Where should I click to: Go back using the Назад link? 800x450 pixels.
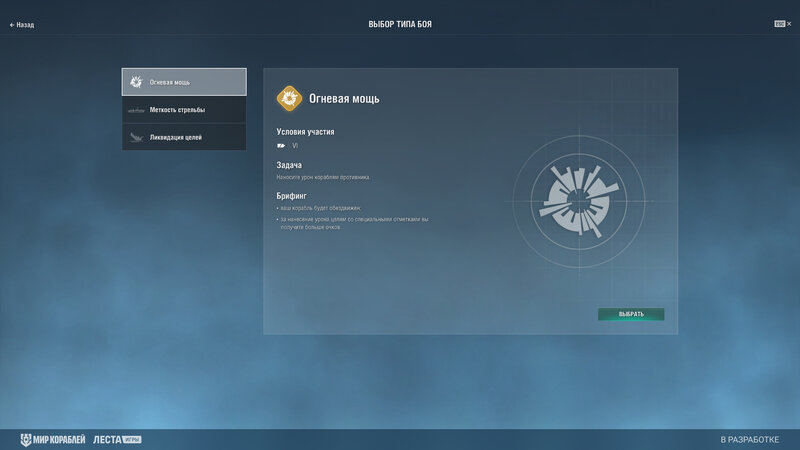(22, 24)
